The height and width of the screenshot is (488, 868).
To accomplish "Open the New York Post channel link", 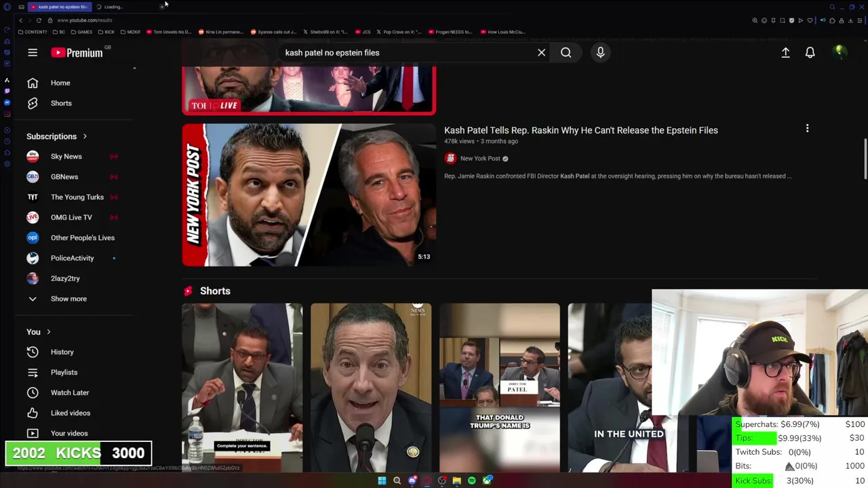I will pos(480,159).
